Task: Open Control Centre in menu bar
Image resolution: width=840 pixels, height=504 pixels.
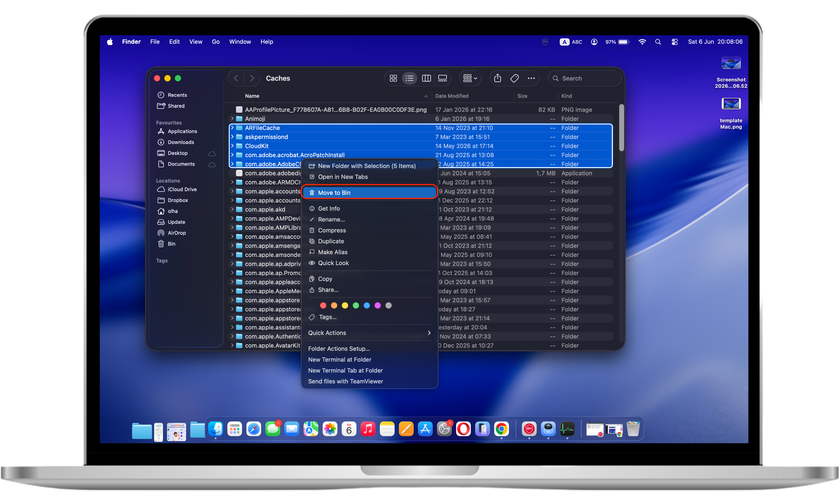Action: pos(675,42)
